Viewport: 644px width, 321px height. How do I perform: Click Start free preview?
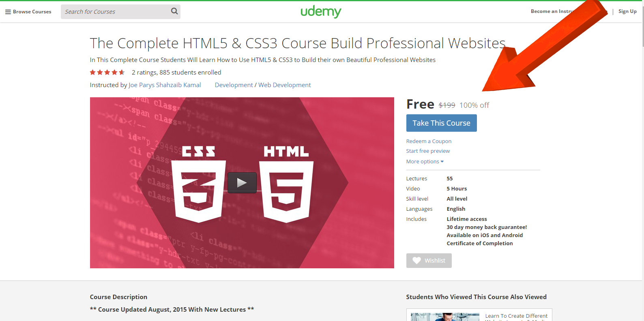[x=428, y=151]
